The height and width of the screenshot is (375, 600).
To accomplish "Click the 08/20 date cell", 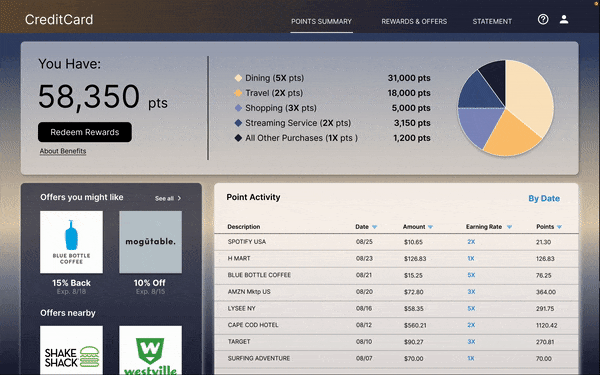I will [x=364, y=292].
